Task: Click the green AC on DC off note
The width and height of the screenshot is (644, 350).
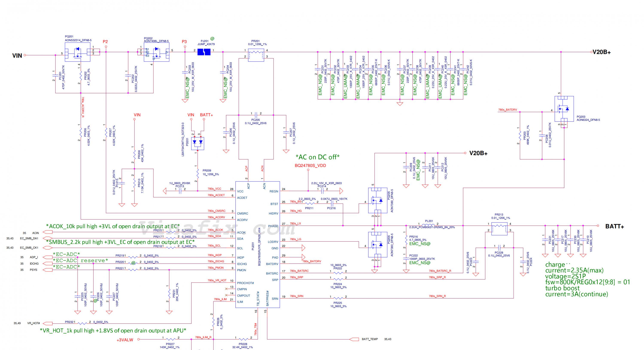Action: [x=317, y=157]
